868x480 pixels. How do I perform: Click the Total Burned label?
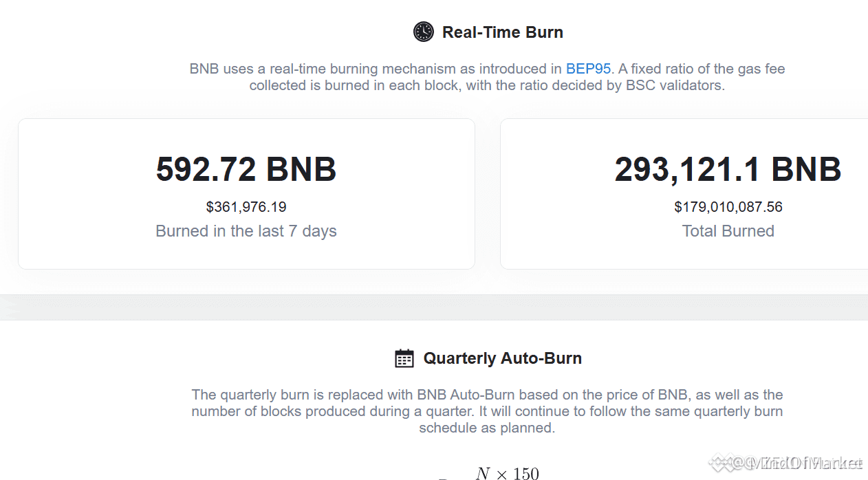coord(728,231)
